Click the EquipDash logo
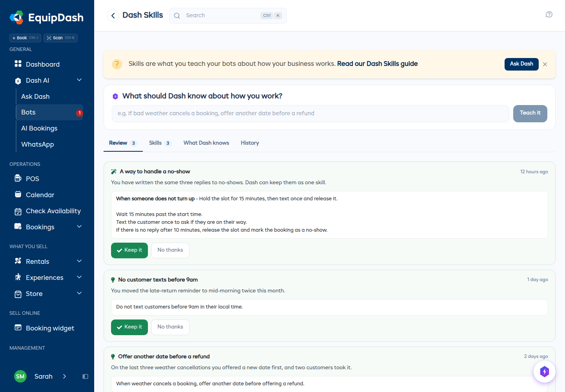 (46, 18)
